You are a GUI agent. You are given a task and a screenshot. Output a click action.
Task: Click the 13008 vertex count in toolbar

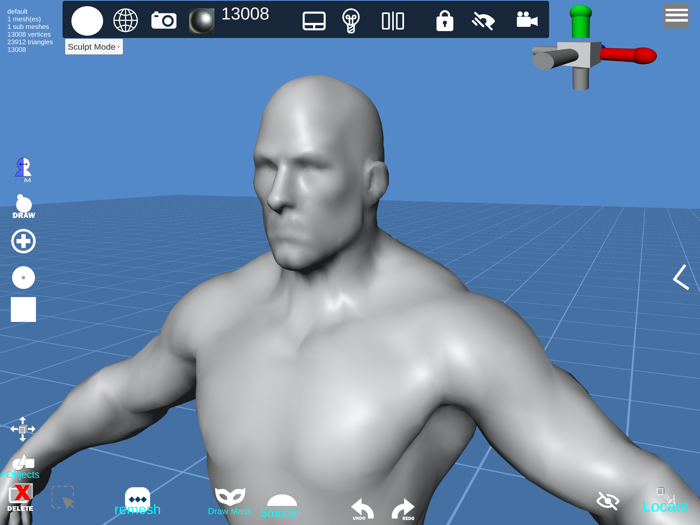click(x=245, y=14)
